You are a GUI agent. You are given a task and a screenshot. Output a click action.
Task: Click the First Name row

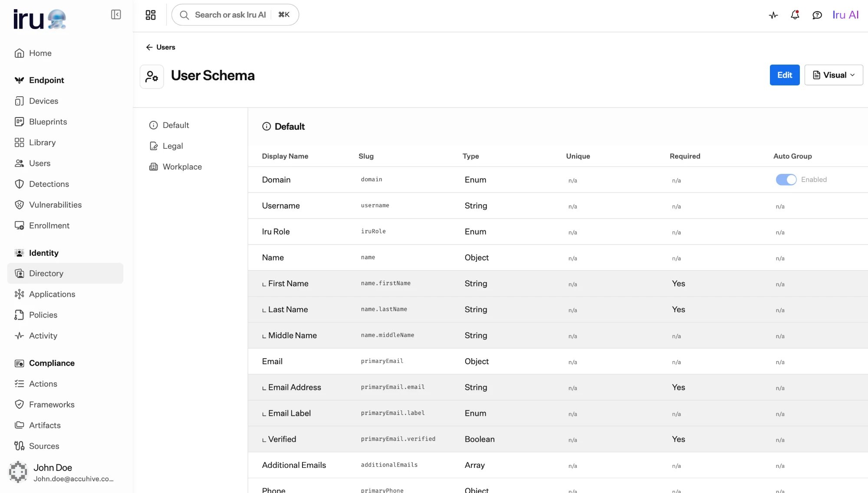(558, 284)
